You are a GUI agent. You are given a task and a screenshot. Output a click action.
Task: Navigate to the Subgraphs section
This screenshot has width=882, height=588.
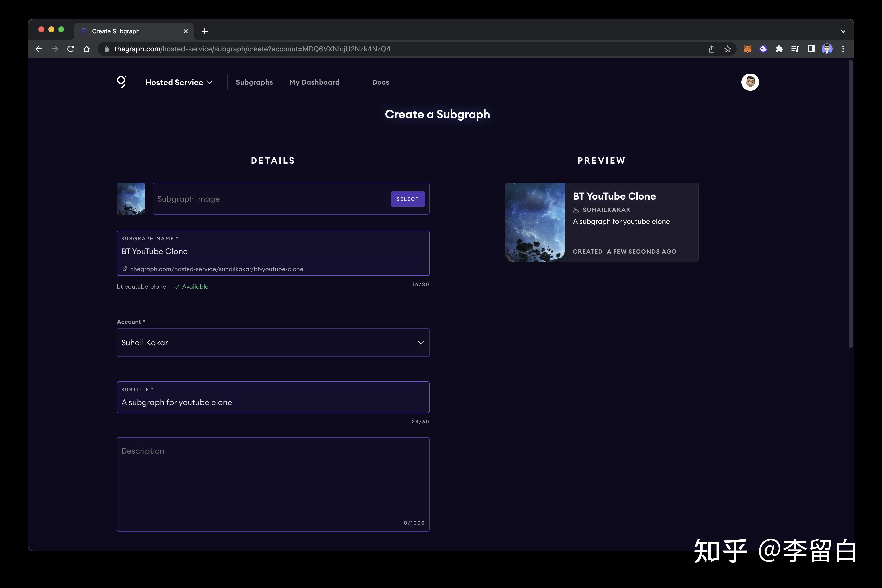(254, 82)
